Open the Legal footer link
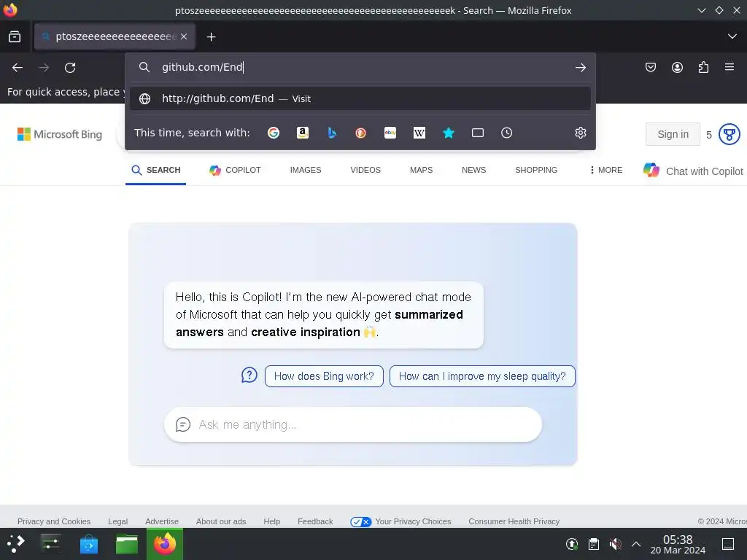The image size is (747, 560). click(x=117, y=521)
